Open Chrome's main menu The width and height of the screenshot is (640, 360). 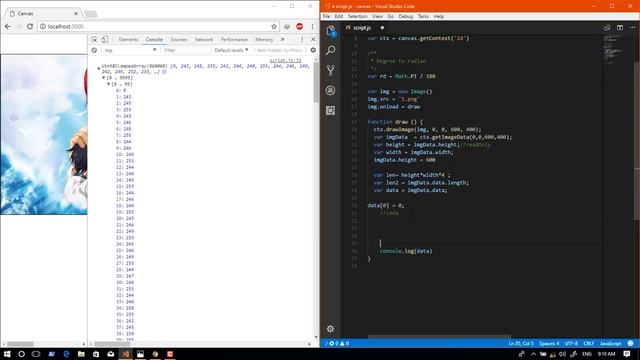[312, 26]
